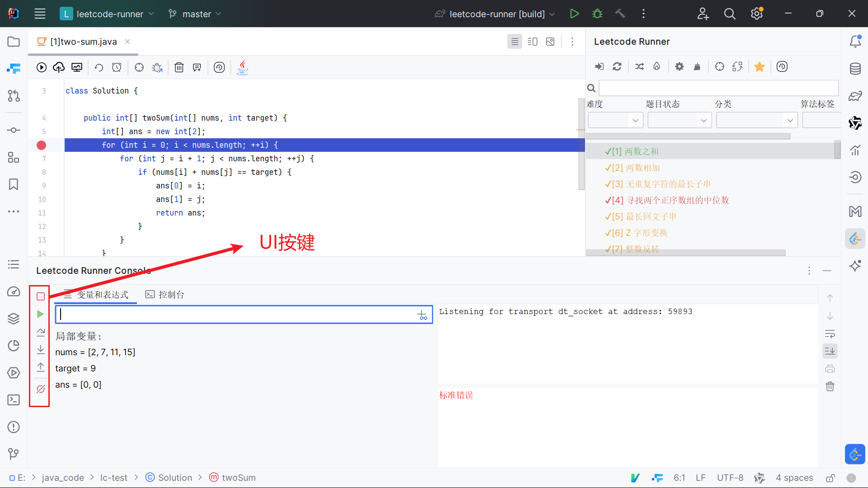Switch to the 控制台 tab
Image resolution: width=868 pixels, height=488 pixels.
coord(165,295)
